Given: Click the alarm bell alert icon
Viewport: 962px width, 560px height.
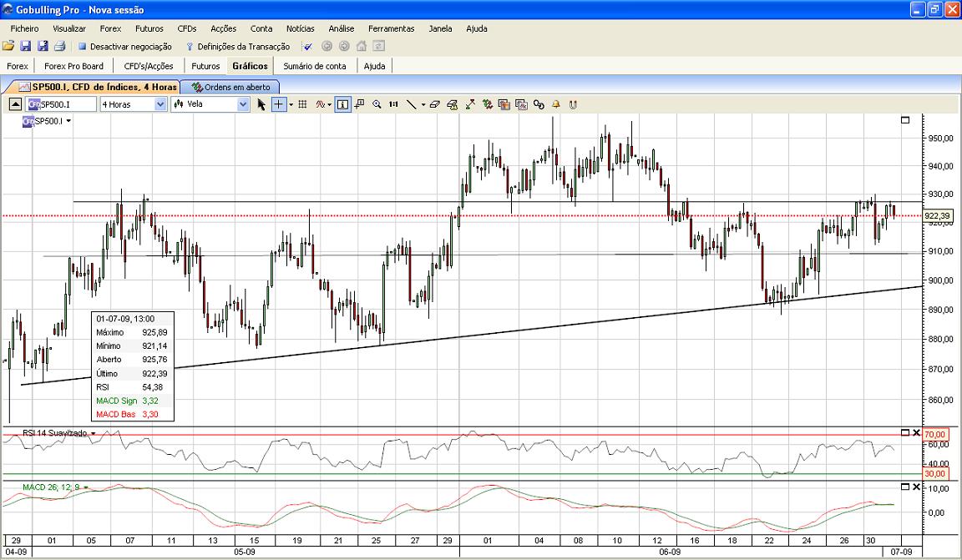Looking at the screenshot, I should 556,104.
